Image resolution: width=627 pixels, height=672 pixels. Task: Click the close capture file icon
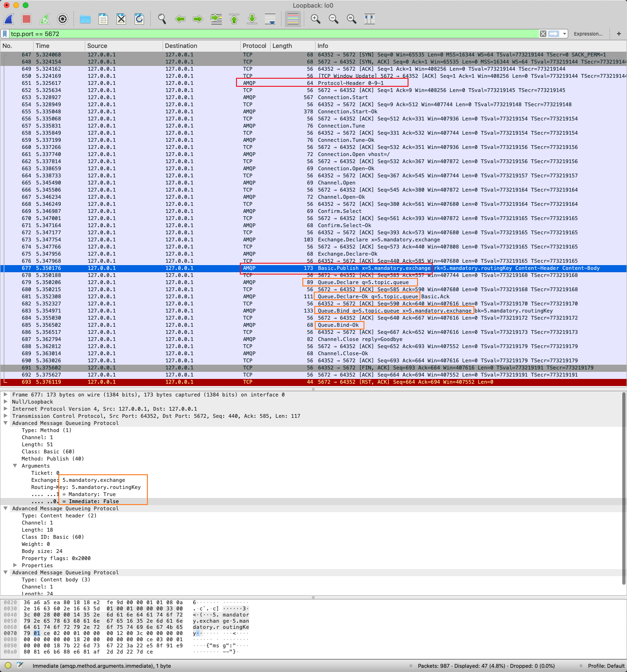[121, 19]
